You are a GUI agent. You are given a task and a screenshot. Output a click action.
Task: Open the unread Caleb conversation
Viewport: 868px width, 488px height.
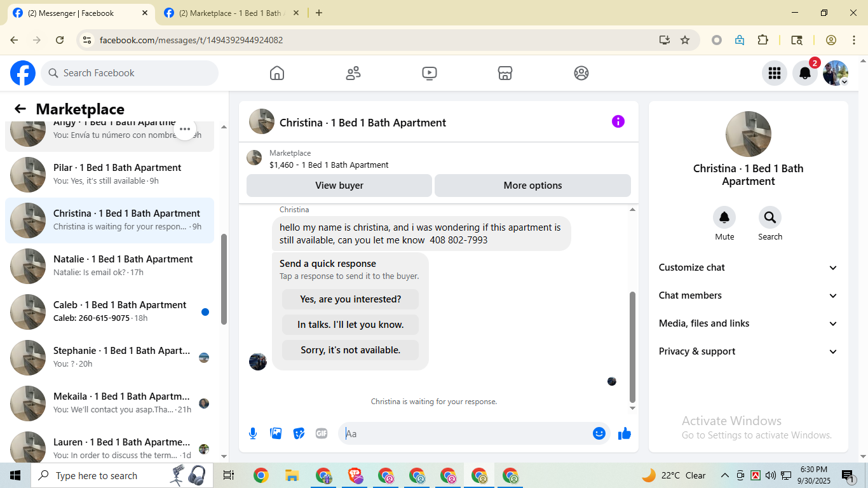109,312
